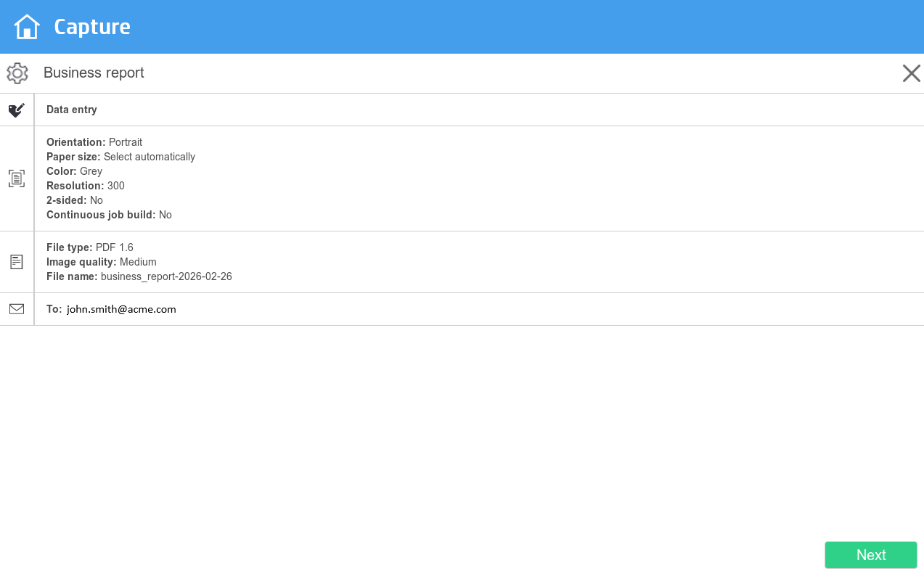Select the file output settings icon
This screenshot has width=924, height=579.
click(x=17, y=262)
